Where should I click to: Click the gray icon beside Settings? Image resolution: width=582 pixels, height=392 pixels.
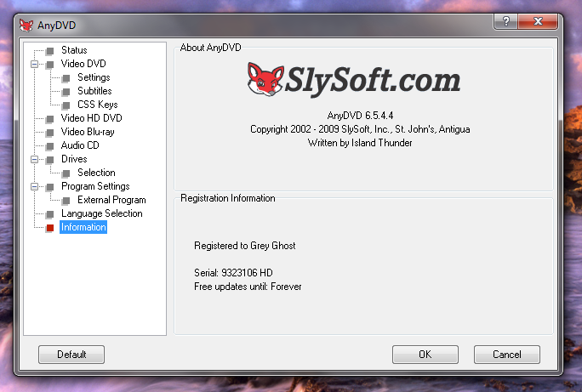pos(66,78)
